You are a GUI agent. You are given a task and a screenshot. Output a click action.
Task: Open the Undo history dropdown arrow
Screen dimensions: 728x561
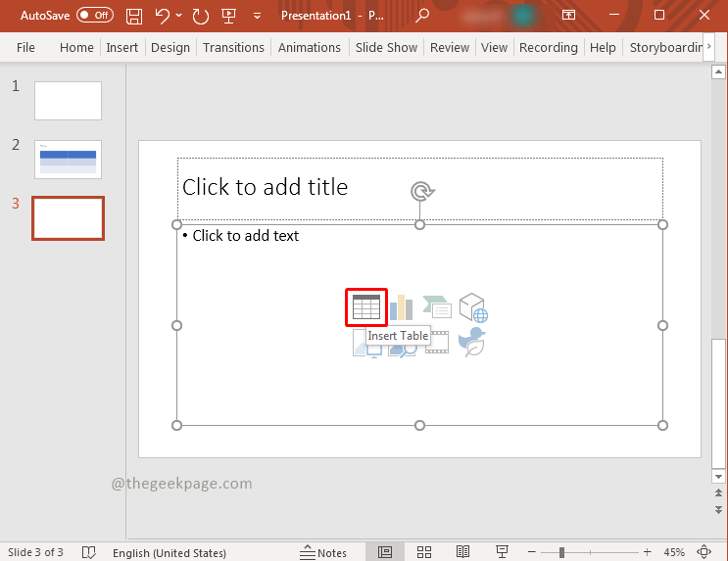coord(178,16)
